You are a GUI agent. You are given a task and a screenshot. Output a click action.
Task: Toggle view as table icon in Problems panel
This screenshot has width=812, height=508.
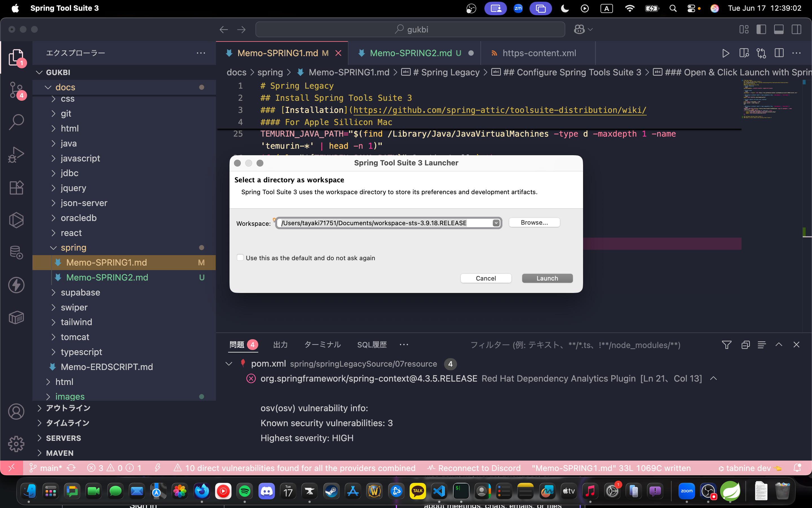click(x=762, y=345)
